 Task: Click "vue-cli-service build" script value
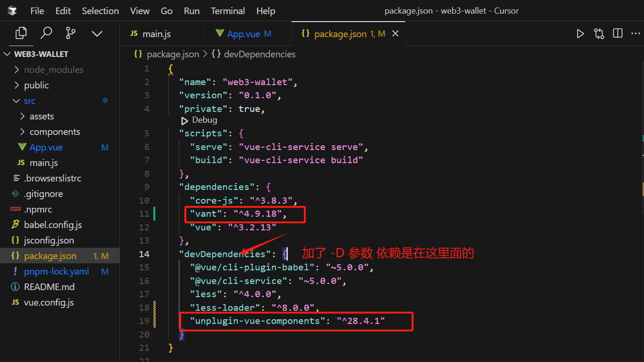coord(301,160)
